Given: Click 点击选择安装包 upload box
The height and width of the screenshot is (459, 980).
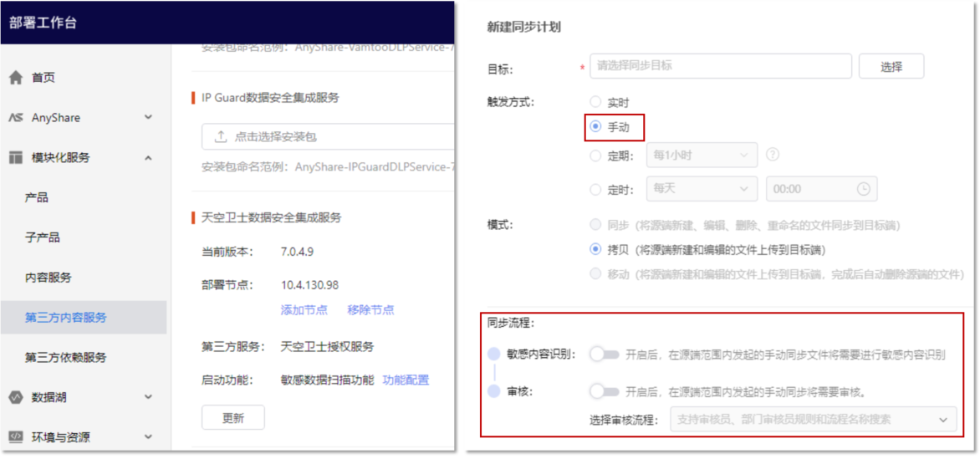Looking at the screenshot, I should click(x=328, y=136).
